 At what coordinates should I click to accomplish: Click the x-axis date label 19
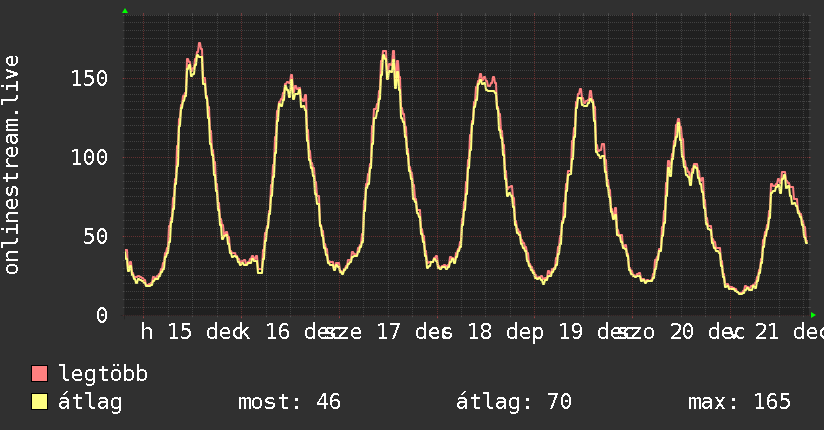(571, 332)
